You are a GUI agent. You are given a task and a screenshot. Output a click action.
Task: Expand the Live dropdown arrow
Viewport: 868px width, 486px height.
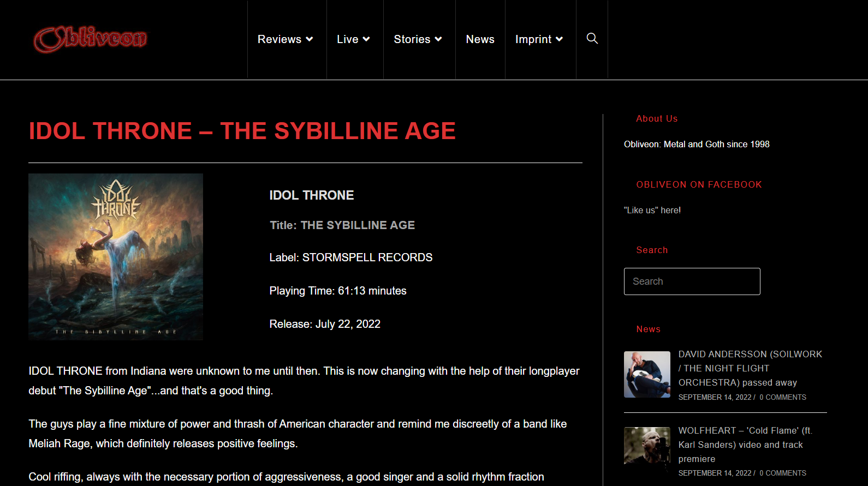pos(366,39)
